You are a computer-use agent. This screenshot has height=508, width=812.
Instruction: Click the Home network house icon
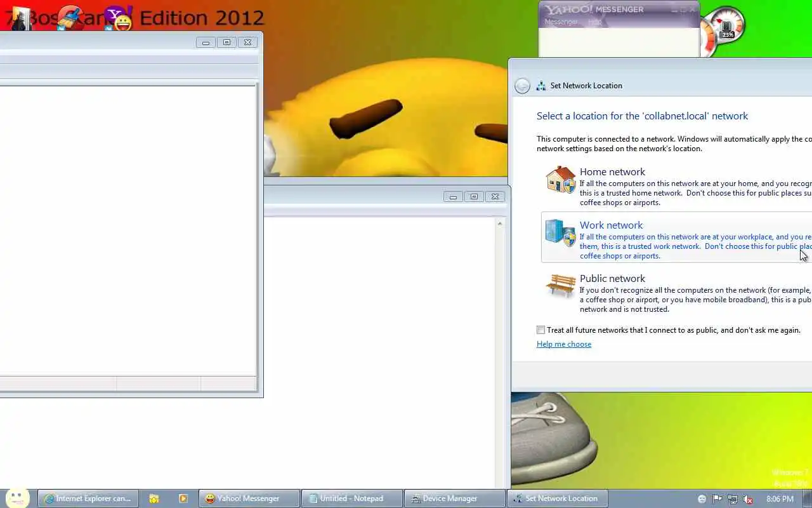561,180
